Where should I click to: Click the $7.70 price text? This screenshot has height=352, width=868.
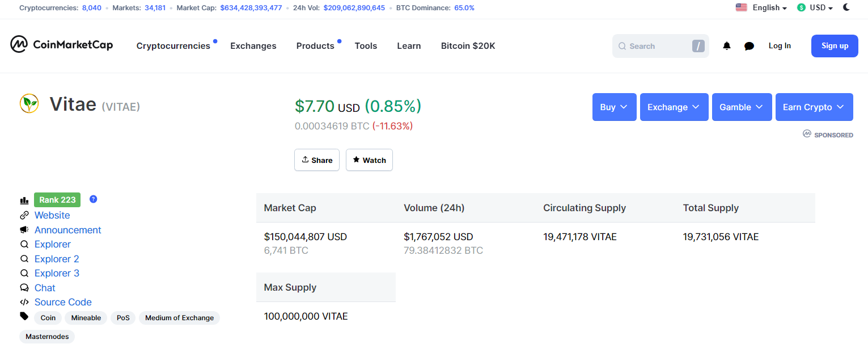tap(315, 106)
